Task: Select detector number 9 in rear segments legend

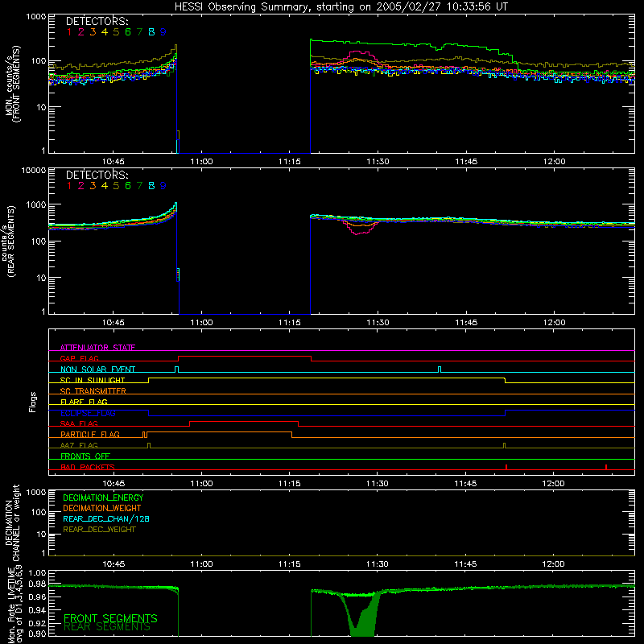Action: 163,186
